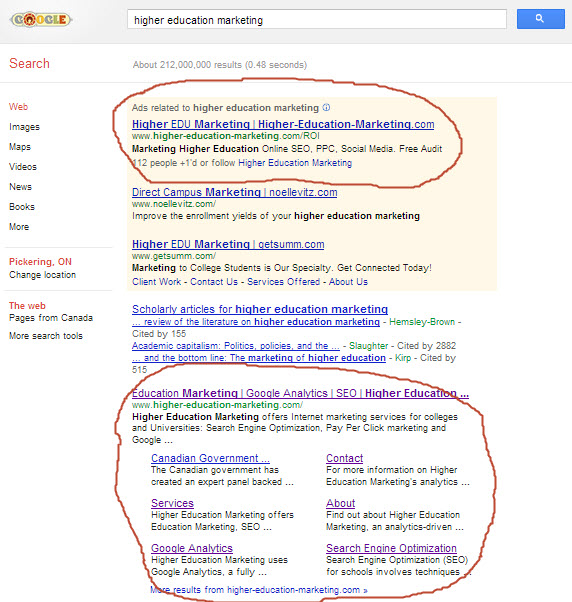Screen dimensions: 572x602
Task: Open the Search heading link
Action: 29,63
